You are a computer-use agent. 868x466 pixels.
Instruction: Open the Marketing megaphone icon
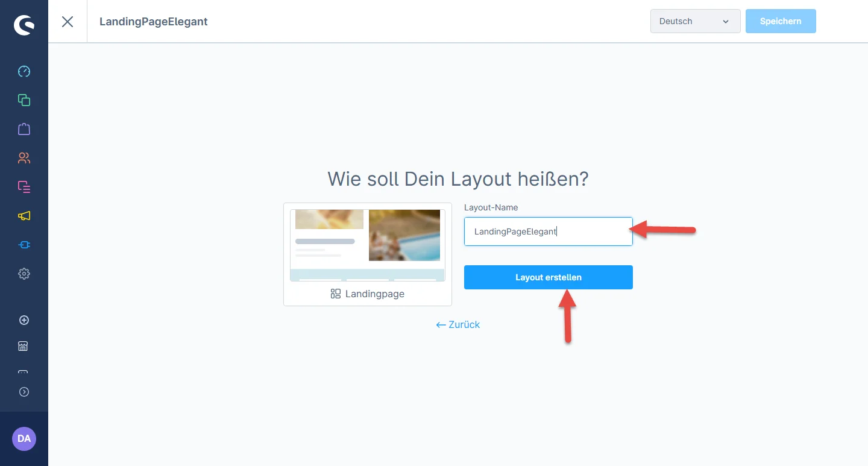(x=24, y=216)
